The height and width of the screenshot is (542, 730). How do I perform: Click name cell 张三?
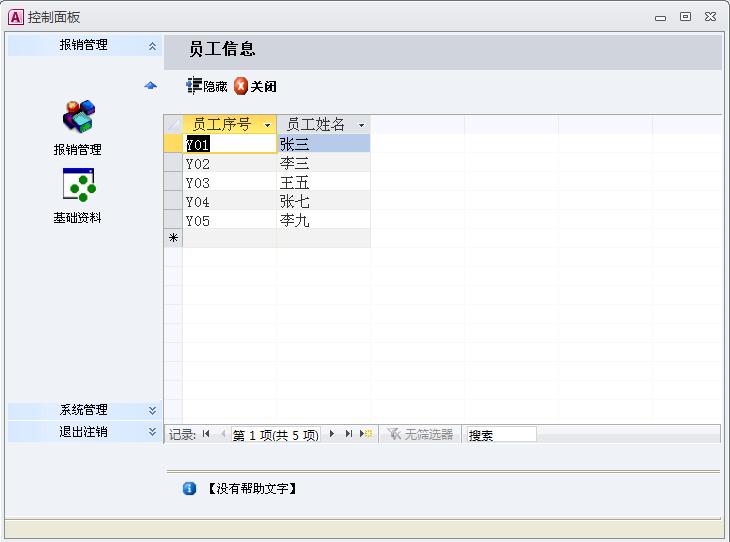(324, 144)
